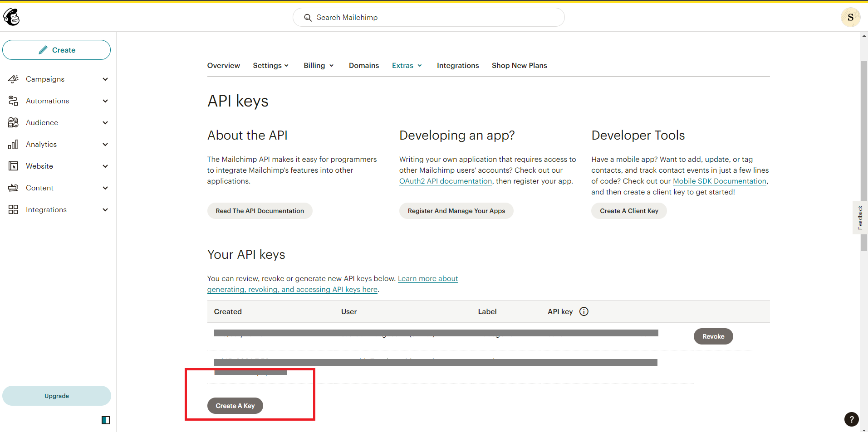Click the Mailchimp Freddie logo

tap(12, 17)
